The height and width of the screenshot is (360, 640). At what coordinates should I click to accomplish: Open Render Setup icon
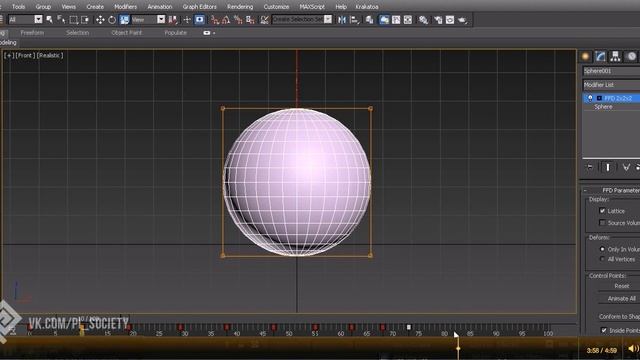[438, 20]
